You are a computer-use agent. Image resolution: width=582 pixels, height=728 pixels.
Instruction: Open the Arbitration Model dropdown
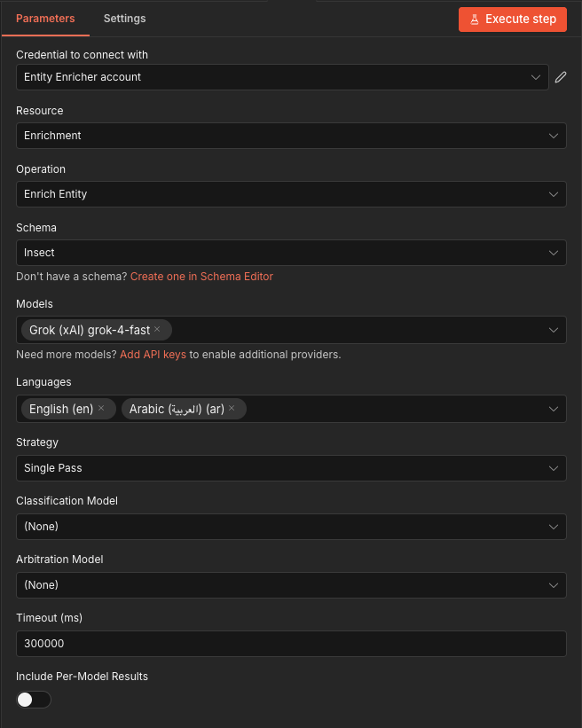(x=291, y=584)
